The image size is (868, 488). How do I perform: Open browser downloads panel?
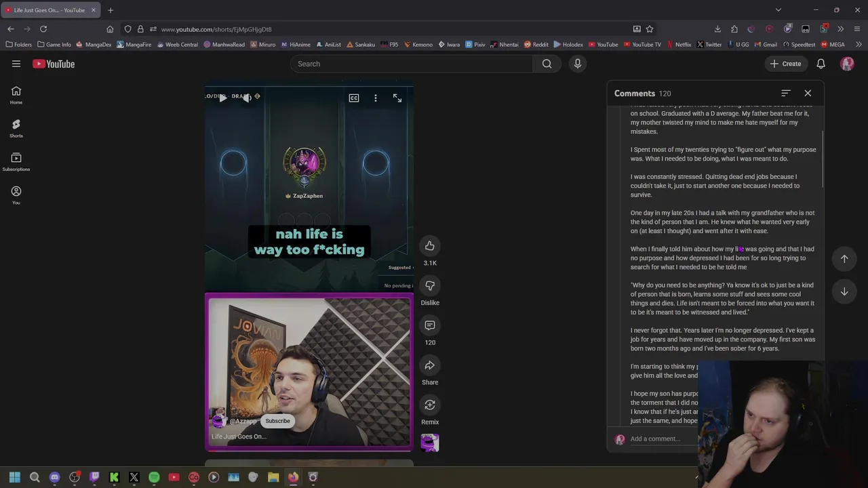coord(717,29)
